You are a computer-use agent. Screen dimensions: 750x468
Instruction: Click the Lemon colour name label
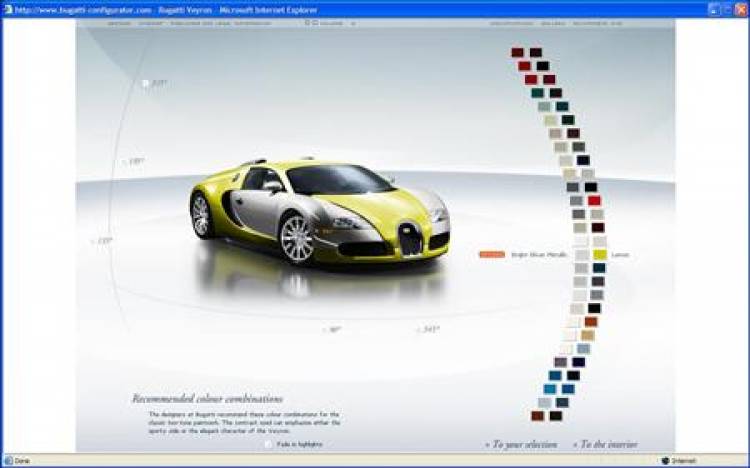point(620,255)
